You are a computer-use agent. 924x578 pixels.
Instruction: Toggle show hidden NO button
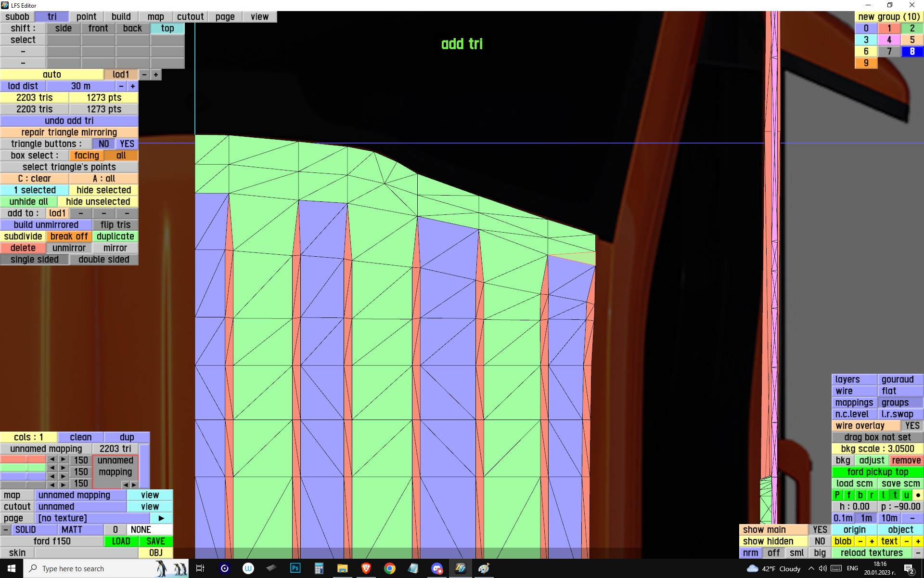click(x=820, y=541)
